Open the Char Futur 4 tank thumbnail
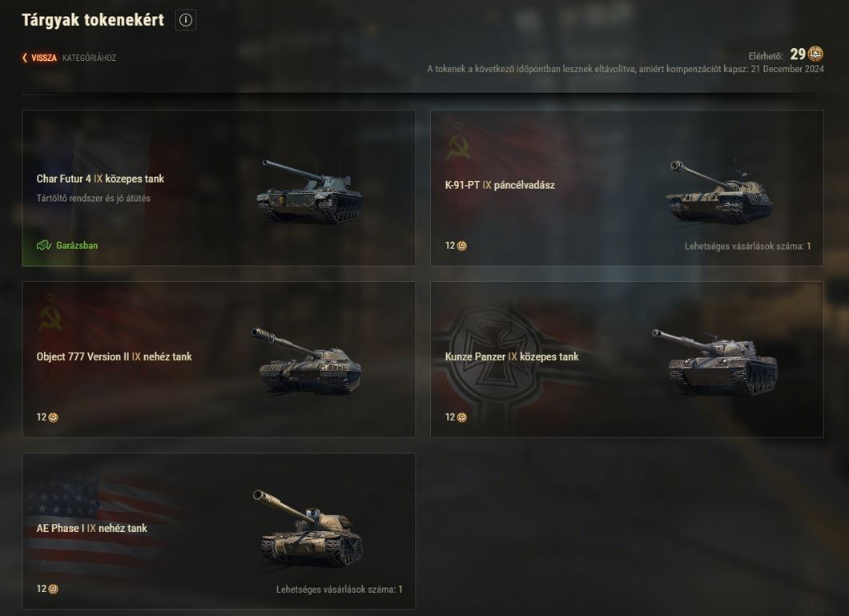The image size is (849, 616). pyautogui.click(x=309, y=191)
